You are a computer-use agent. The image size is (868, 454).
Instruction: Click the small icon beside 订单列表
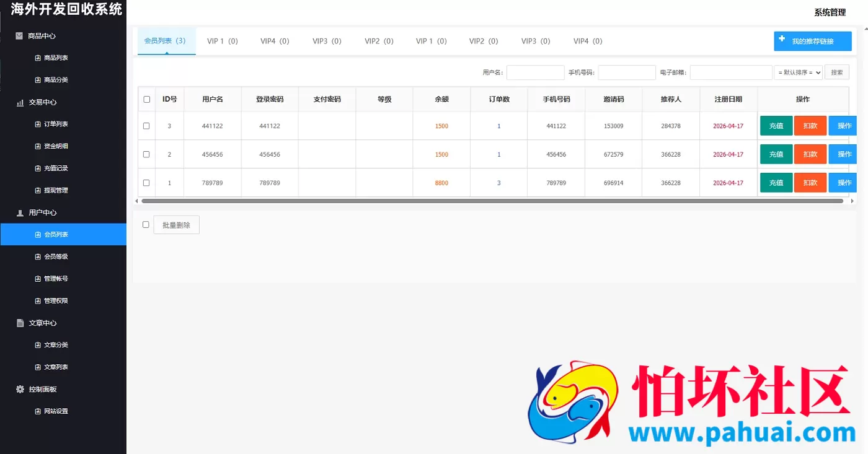[38, 124]
